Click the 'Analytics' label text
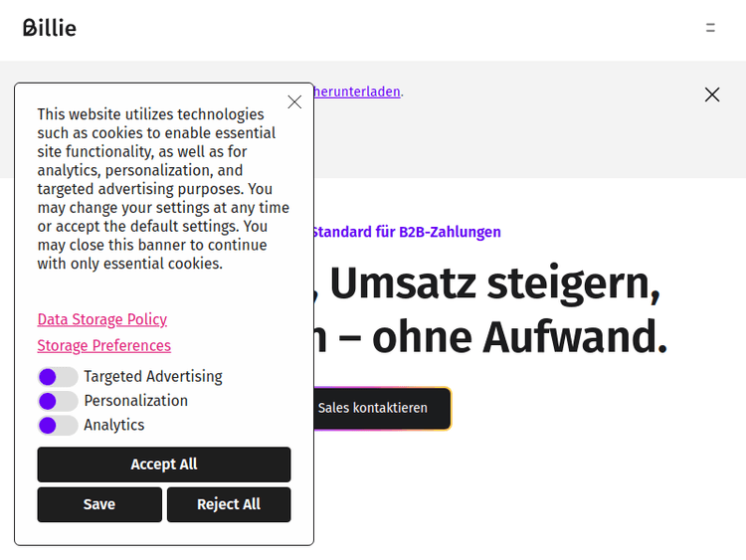 point(114,425)
